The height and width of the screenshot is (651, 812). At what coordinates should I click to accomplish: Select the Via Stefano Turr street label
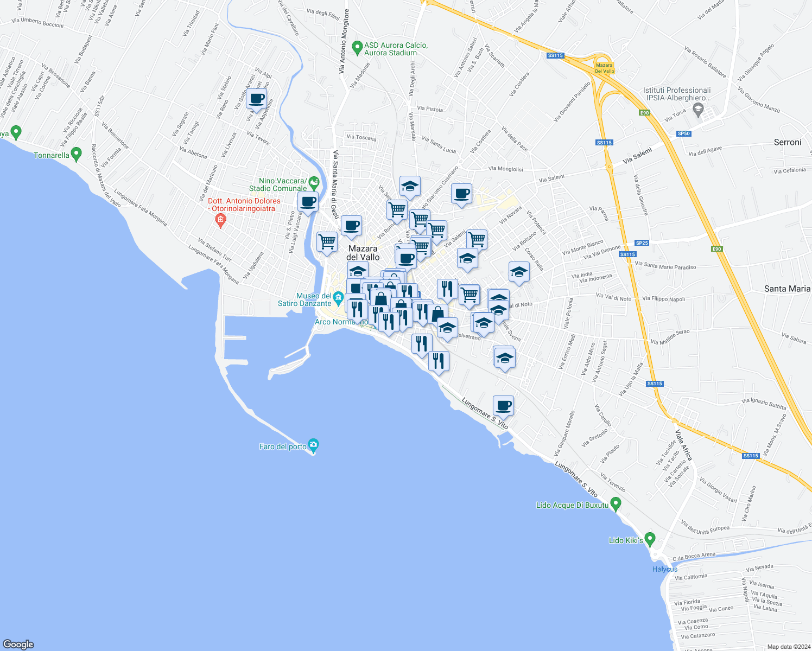pyautogui.click(x=214, y=250)
